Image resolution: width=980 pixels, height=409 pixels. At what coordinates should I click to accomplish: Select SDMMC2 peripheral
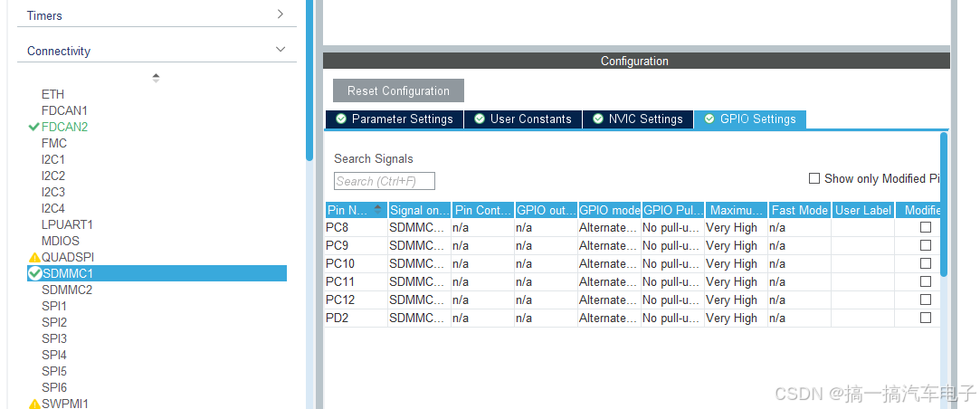pyautogui.click(x=67, y=290)
